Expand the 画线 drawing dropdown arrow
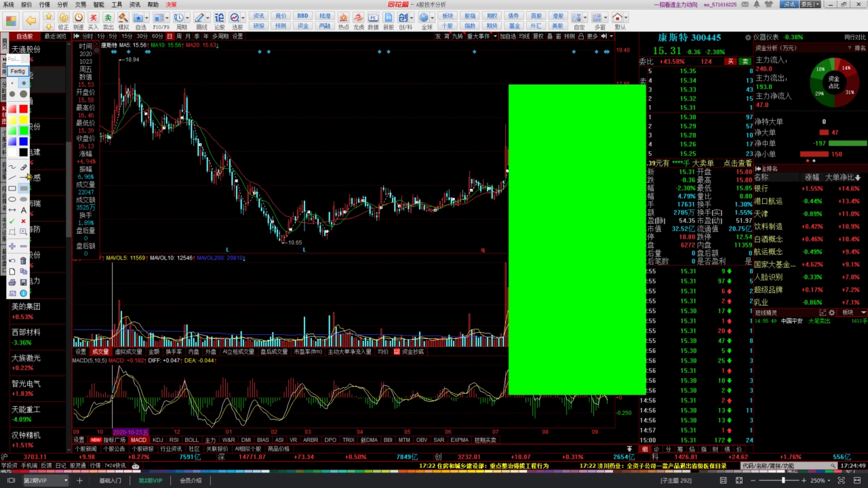The width and height of the screenshot is (868, 488). pos(208,17)
